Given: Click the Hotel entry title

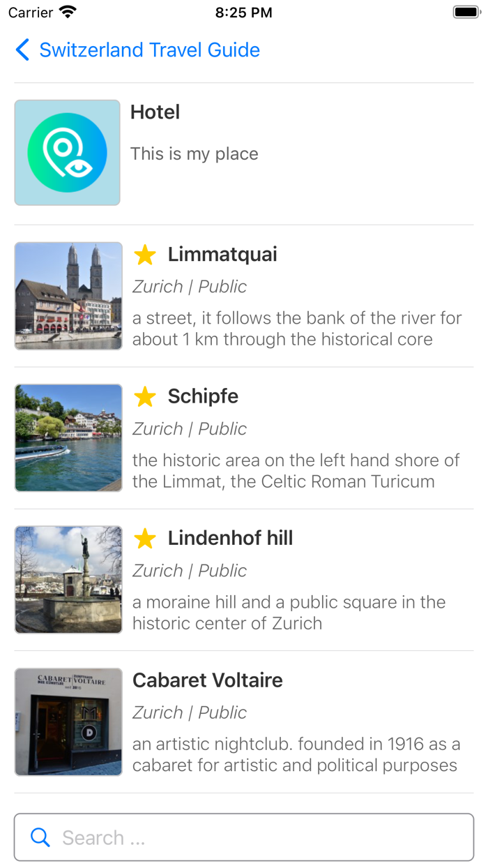Looking at the screenshot, I should (x=155, y=112).
